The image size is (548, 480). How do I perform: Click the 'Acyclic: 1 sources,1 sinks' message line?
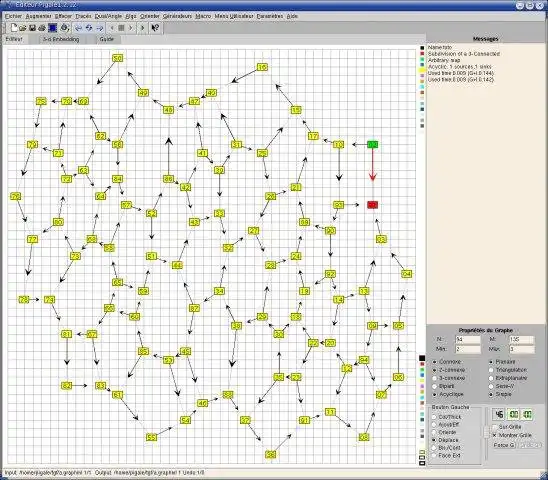pyautogui.click(x=460, y=66)
